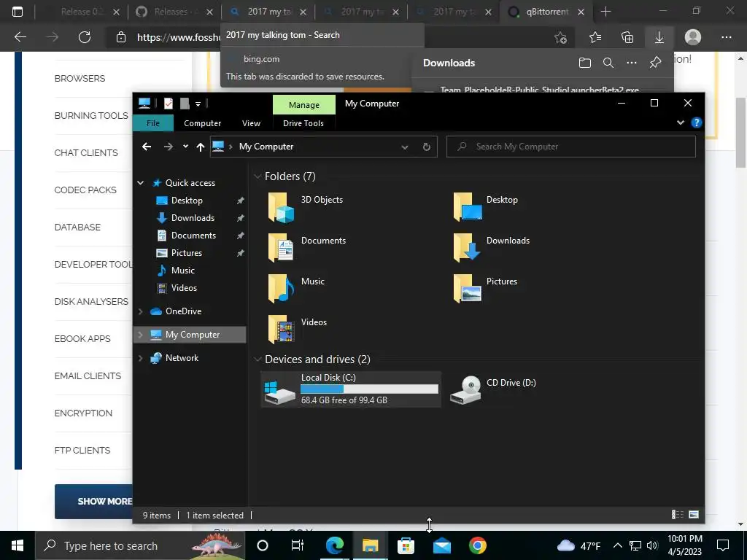Viewport: 747px width, 560px height.
Task: Open a new Edge tab
Action: pos(606,12)
